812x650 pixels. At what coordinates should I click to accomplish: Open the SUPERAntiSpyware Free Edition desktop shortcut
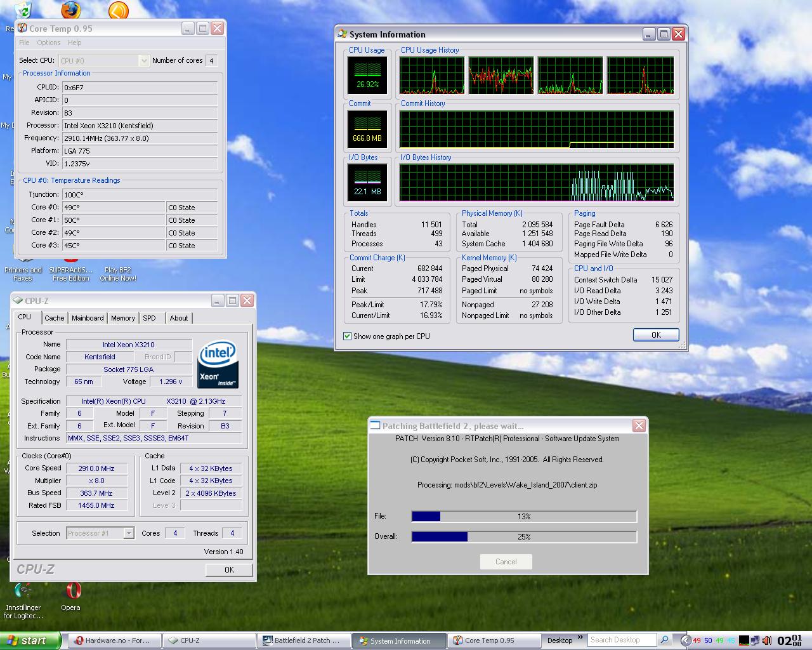[x=71, y=274]
